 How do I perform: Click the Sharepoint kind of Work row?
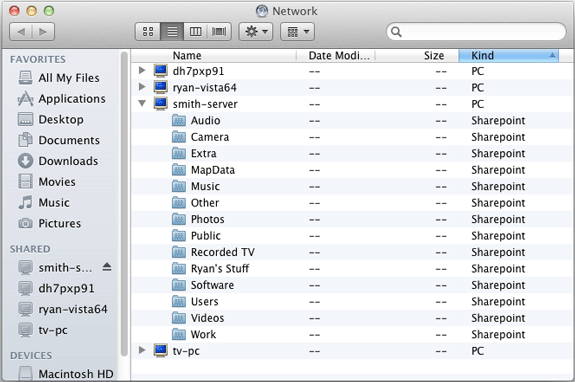coord(498,334)
